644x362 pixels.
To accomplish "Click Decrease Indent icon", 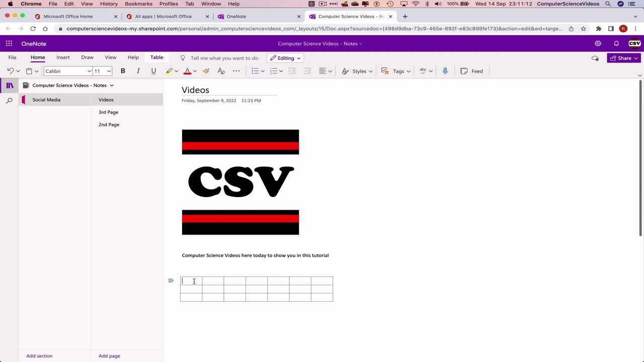I will pos(292,71).
